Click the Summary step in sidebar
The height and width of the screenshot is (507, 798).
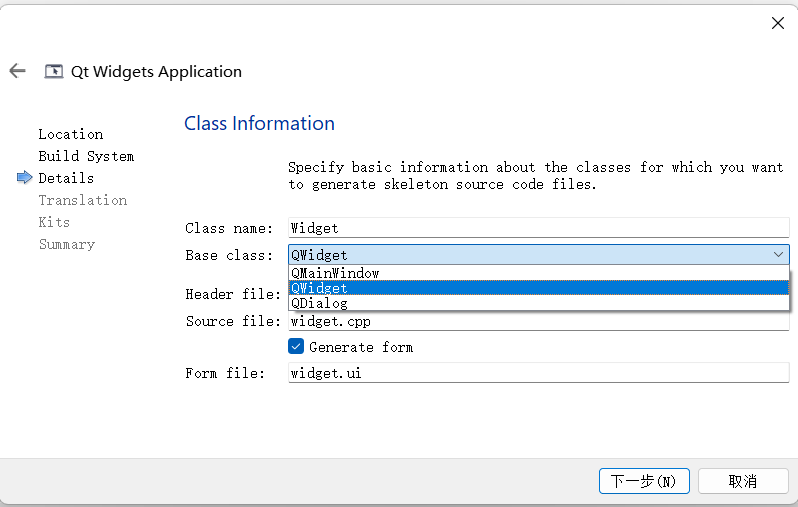pos(67,244)
